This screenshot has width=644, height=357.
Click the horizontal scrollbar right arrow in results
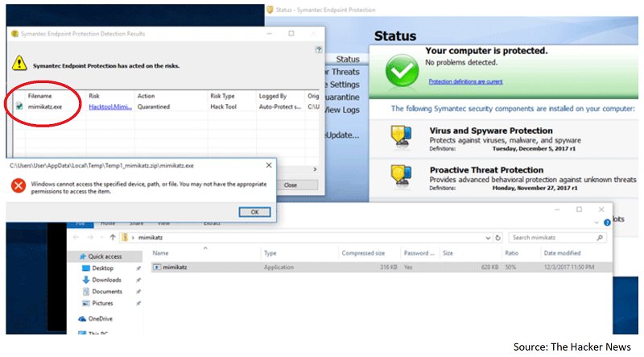coord(315,169)
